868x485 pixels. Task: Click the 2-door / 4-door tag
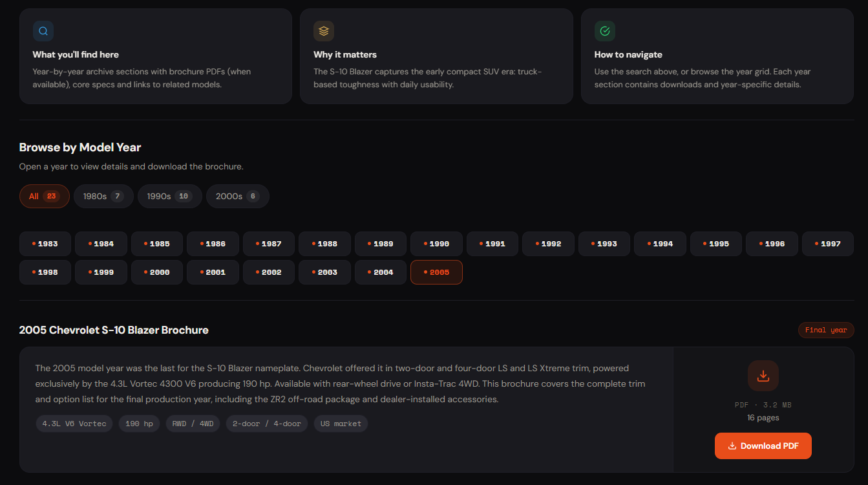tap(267, 424)
